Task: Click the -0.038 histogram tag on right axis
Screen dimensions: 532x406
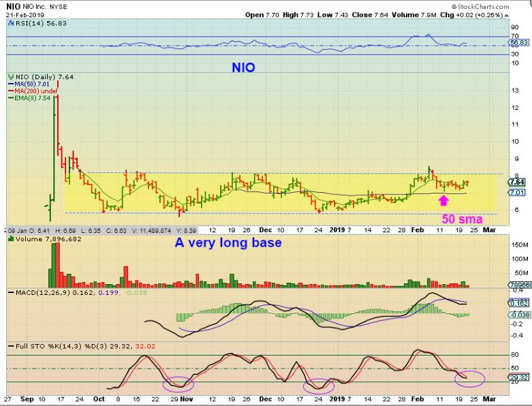Action: click(x=520, y=315)
